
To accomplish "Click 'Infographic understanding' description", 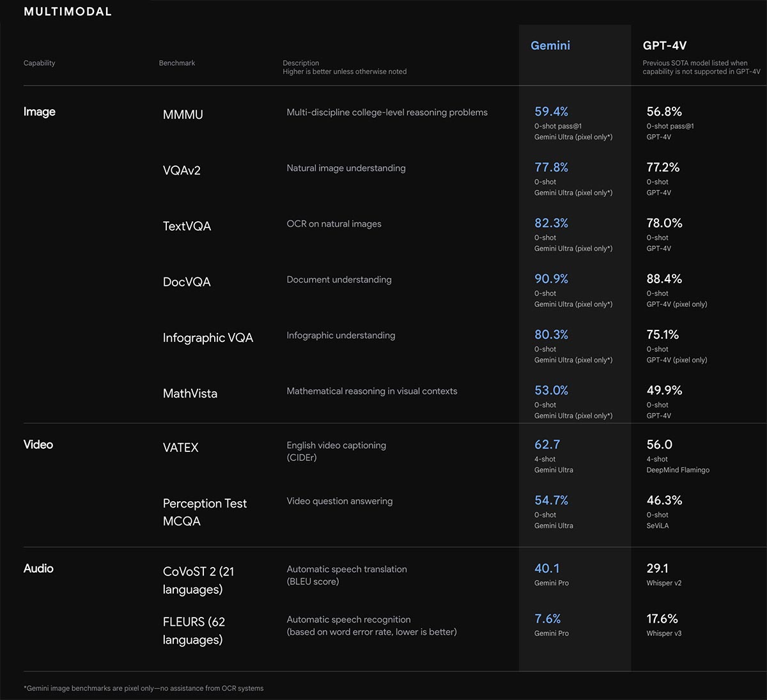I will click(x=341, y=335).
